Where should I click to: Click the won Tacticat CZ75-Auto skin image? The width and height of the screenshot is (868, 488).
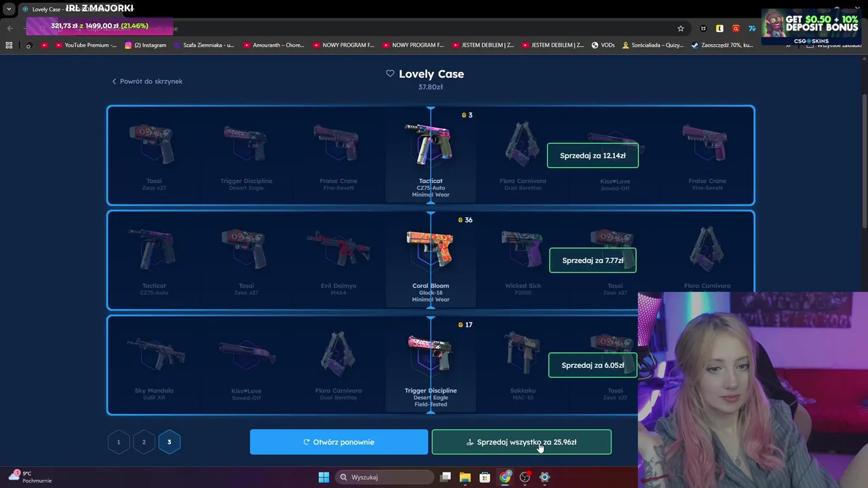coord(430,143)
